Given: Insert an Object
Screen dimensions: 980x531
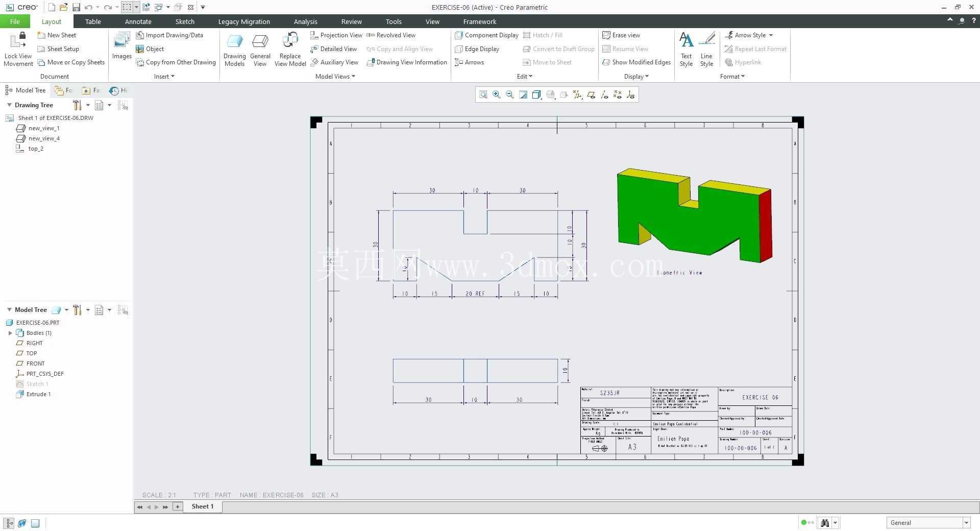Looking at the screenshot, I should click(x=150, y=49).
